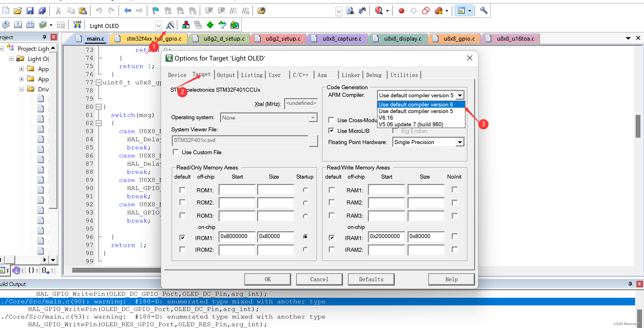Click the editor vertical scrollbar thumb
Screen dimensions: 644x328
click(638, 126)
